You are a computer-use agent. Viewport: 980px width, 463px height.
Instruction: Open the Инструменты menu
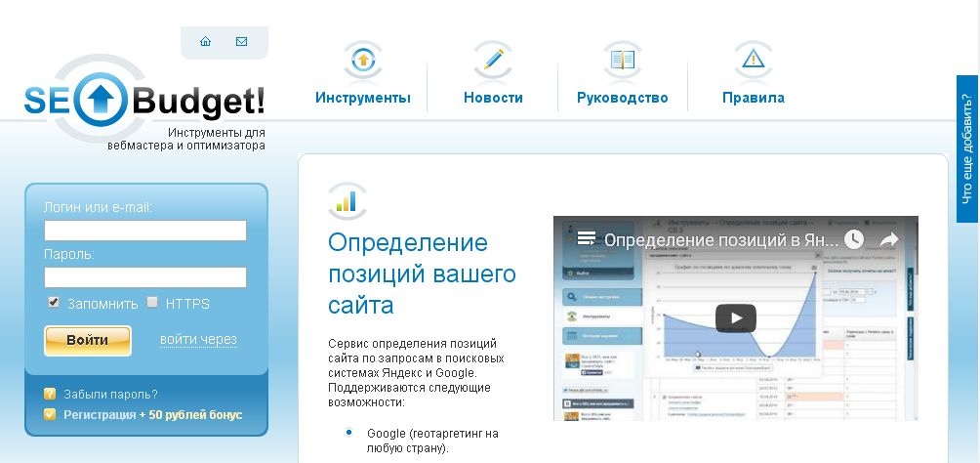(x=363, y=98)
